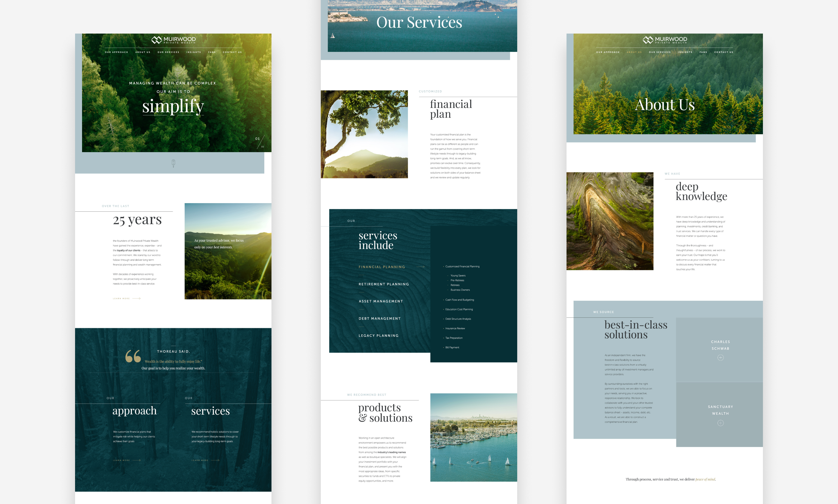Click the scroll-down mouse icon below the hero

pyautogui.click(x=173, y=163)
